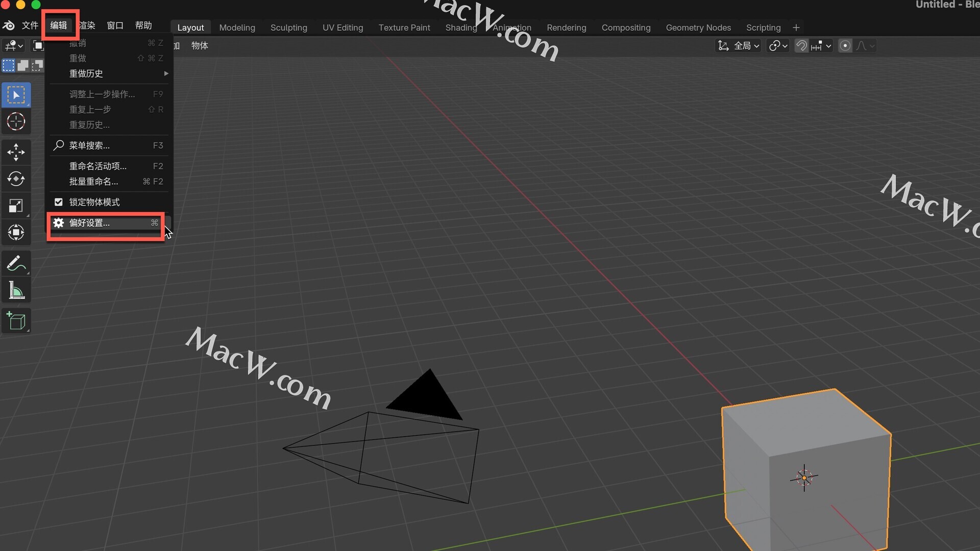Switch to the Scripting workspace tab
Screen dimensions: 980x551
pos(763,28)
